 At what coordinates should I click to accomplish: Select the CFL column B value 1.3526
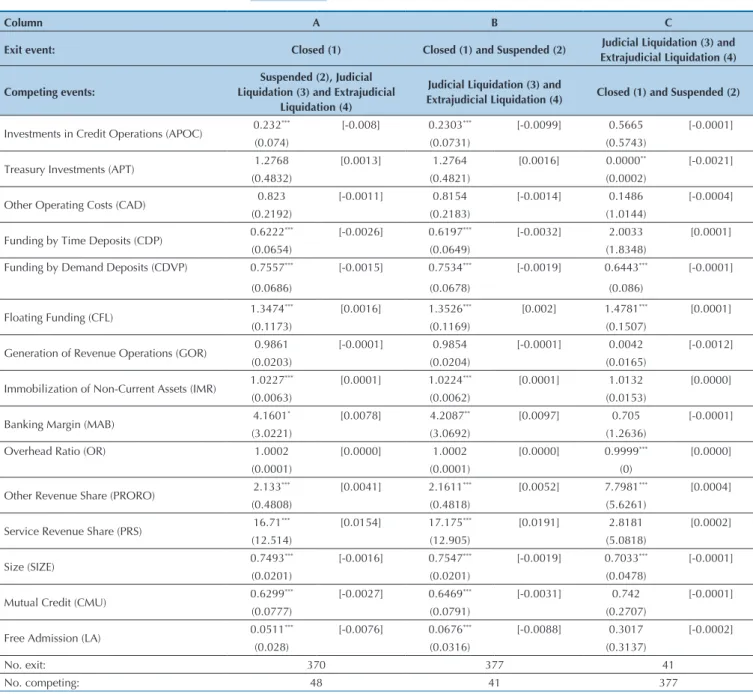(x=449, y=308)
